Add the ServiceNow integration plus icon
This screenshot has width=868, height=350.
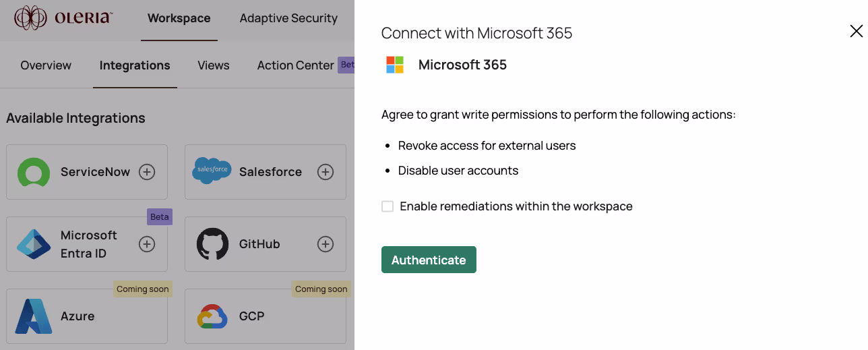(147, 172)
